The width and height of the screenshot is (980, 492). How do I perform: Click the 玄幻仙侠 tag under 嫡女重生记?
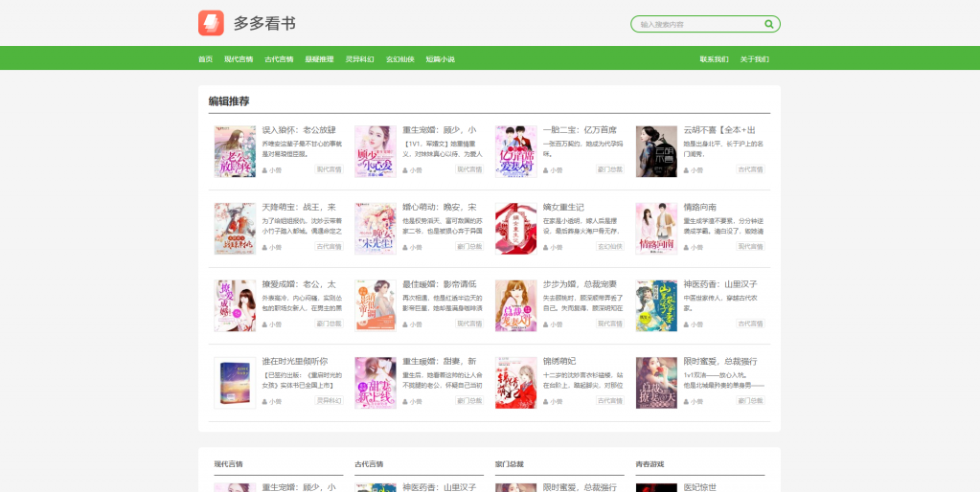610,247
